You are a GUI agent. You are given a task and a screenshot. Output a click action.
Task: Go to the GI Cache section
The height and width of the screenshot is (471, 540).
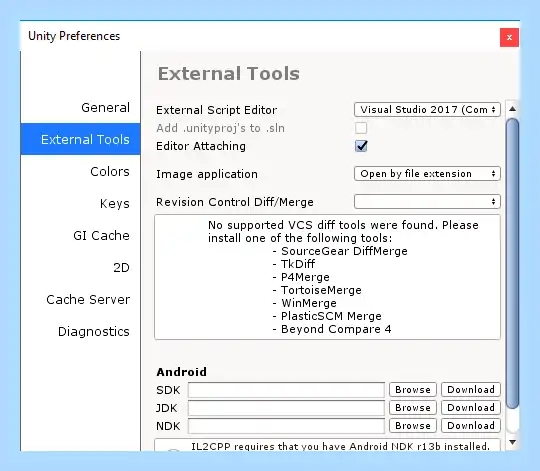point(101,236)
